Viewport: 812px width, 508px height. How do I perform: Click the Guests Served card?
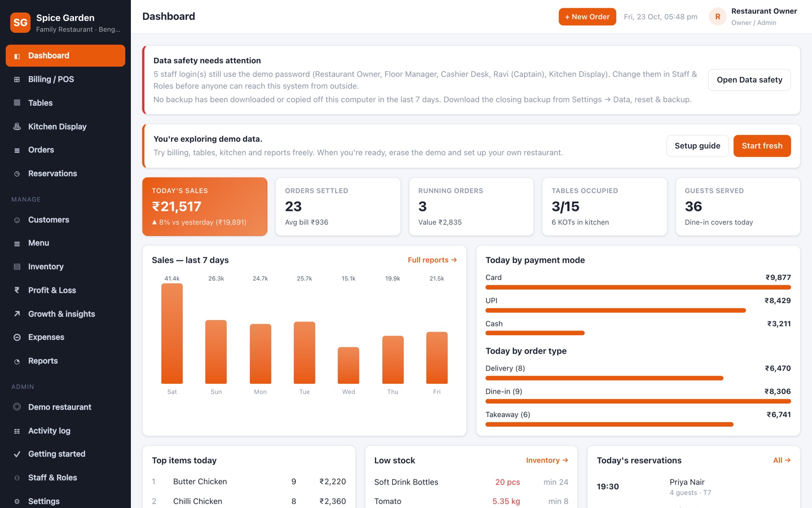coord(738,206)
